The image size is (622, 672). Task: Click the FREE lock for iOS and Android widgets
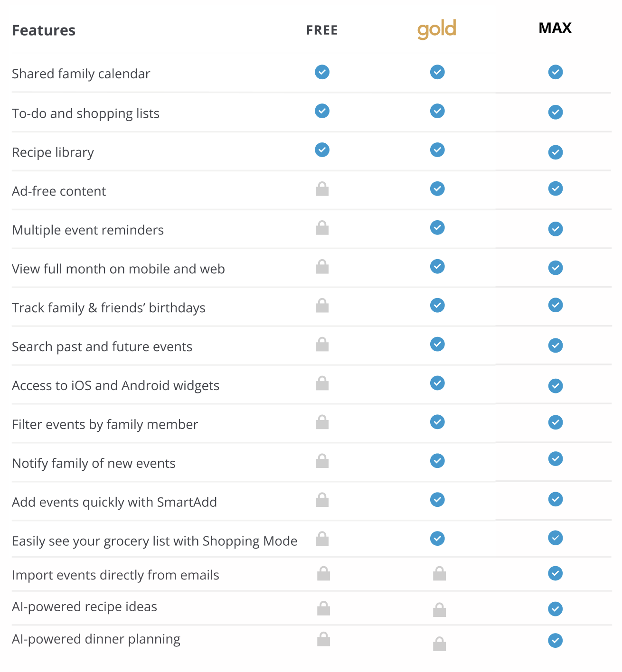point(322,383)
